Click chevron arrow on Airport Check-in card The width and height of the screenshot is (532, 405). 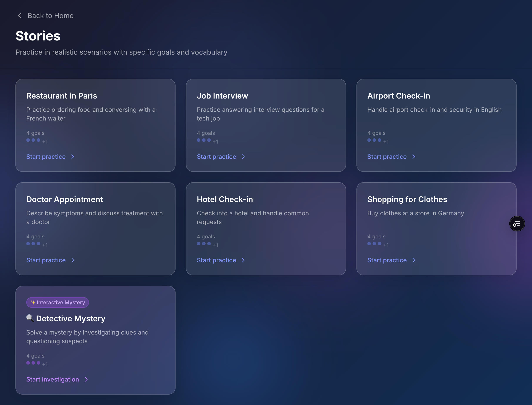coord(414,157)
